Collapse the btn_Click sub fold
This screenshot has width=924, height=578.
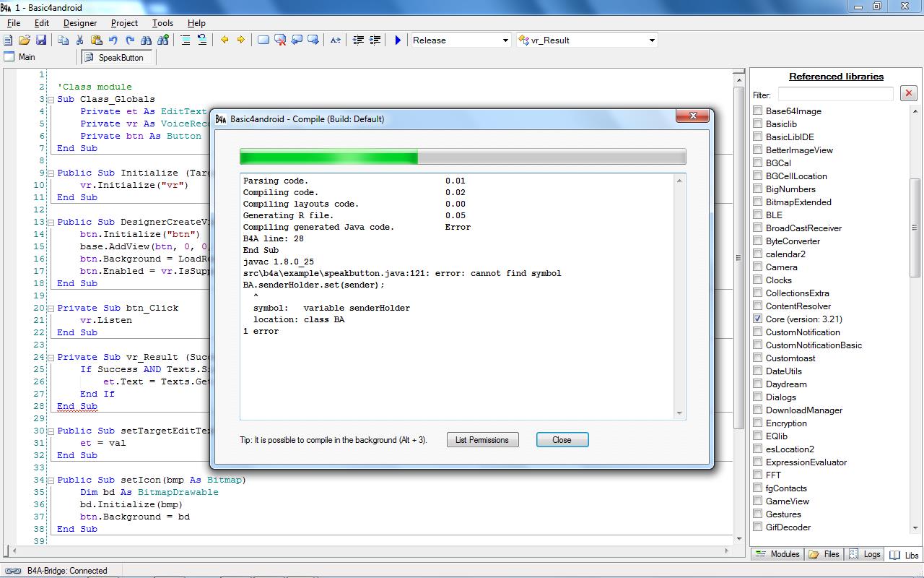tap(51, 308)
